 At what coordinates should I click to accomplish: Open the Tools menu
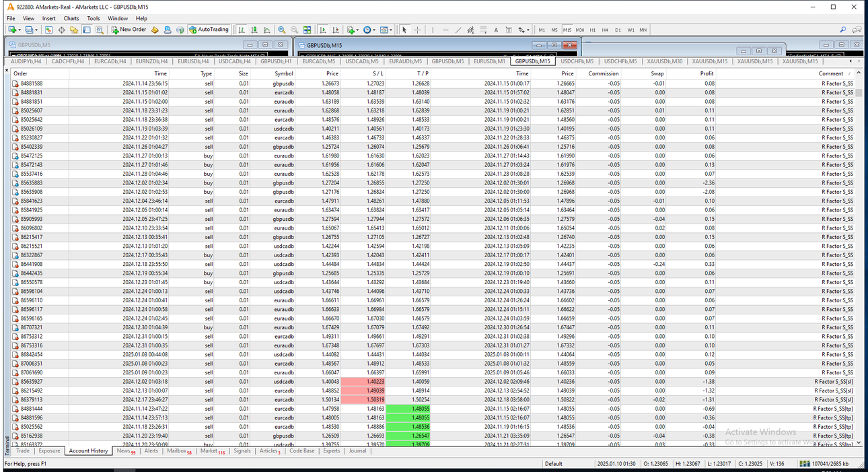[x=94, y=18]
